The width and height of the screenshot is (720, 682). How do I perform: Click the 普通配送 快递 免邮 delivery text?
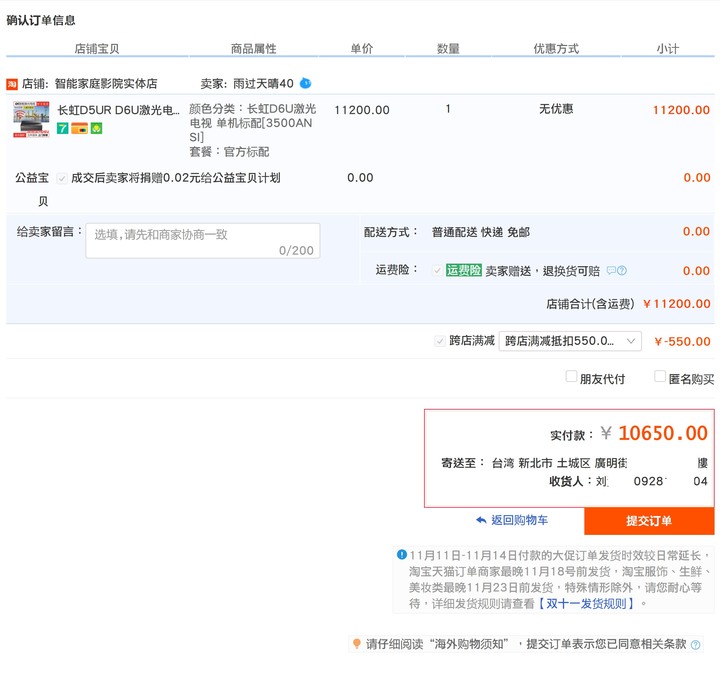481,232
